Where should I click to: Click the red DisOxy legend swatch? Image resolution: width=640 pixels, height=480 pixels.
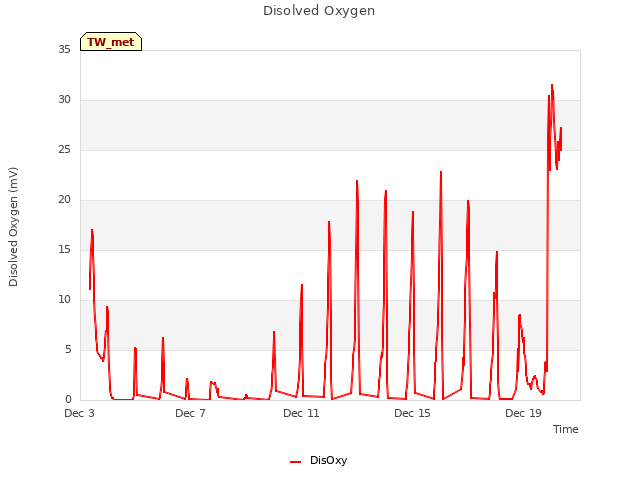coord(295,462)
